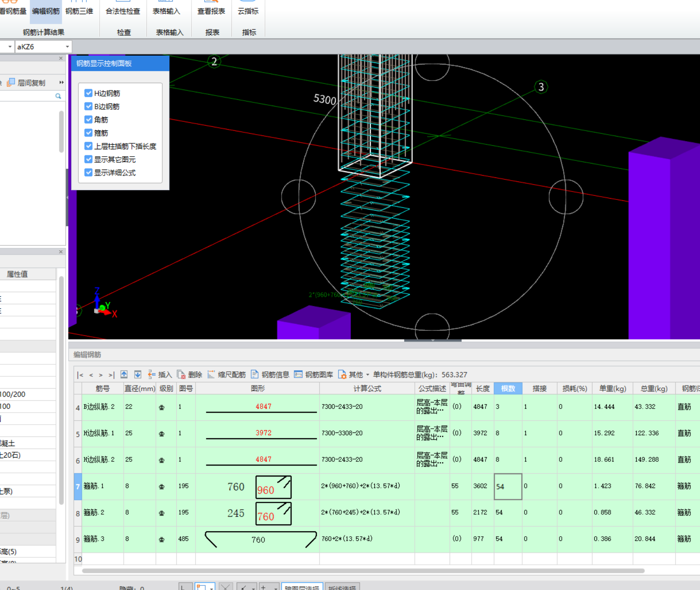Click the 根数 column header
Screen dimensions: 700x590
pos(508,388)
